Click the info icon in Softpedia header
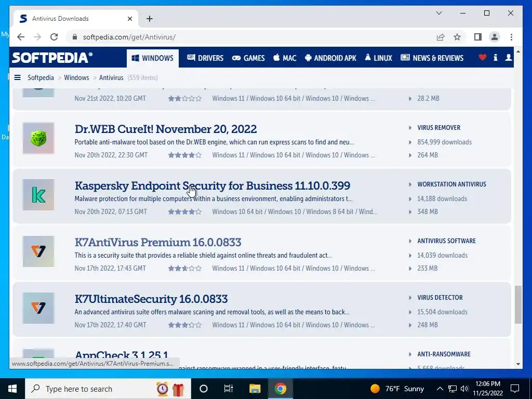This screenshot has width=532, height=399. tap(495, 58)
